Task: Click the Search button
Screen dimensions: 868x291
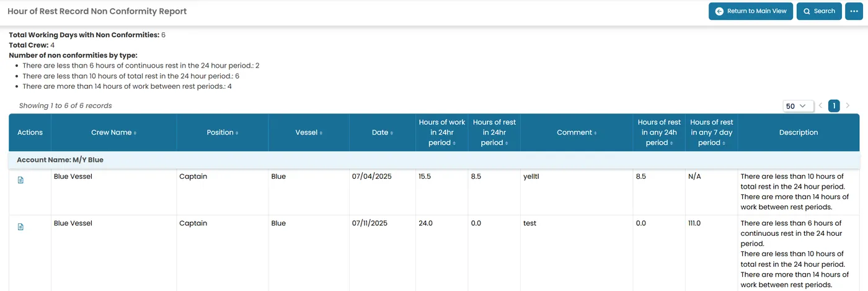Action: (x=819, y=11)
